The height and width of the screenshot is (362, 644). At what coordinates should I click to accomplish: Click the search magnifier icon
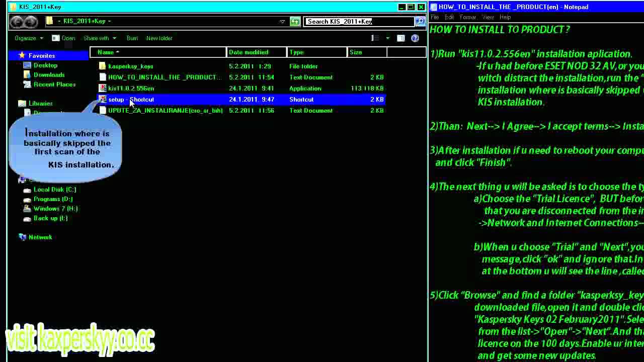point(419,21)
